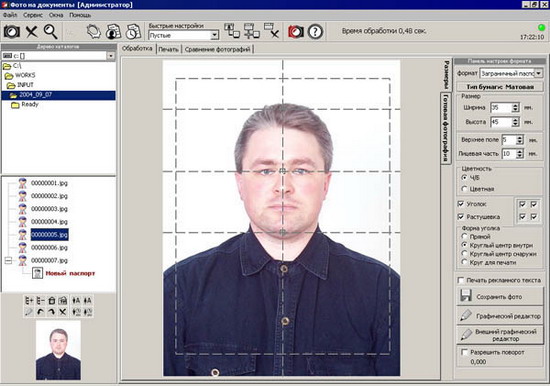The height and width of the screenshot is (386, 550).
Task: Click the Новый паспорт tree entry
Action: [x=70, y=273]
